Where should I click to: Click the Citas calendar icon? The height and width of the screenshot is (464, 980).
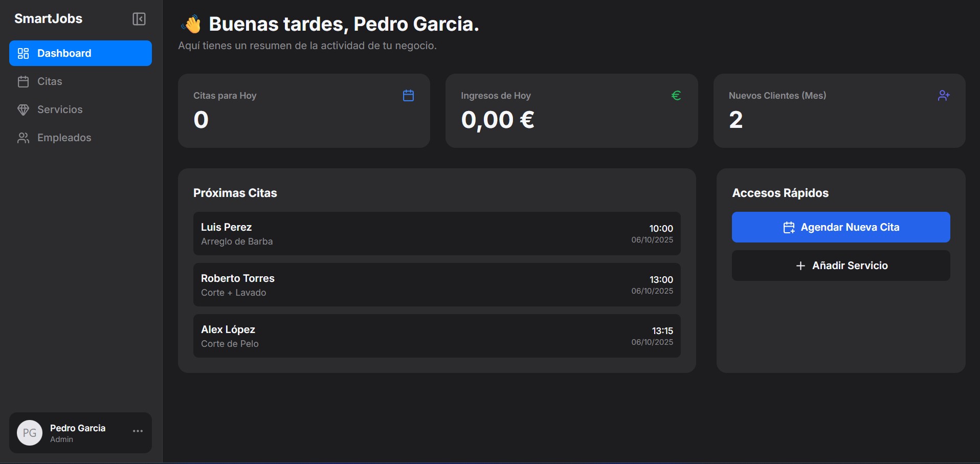[24, 81]
